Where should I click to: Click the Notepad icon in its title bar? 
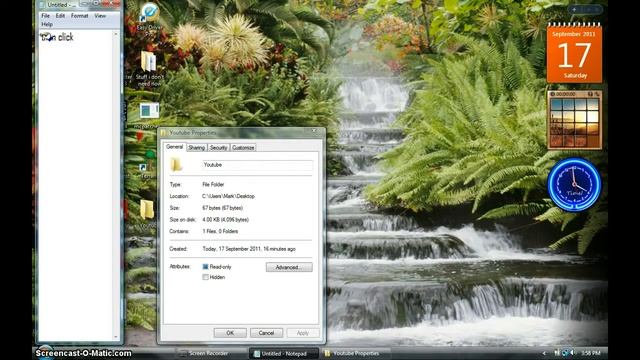coord(42,5)
